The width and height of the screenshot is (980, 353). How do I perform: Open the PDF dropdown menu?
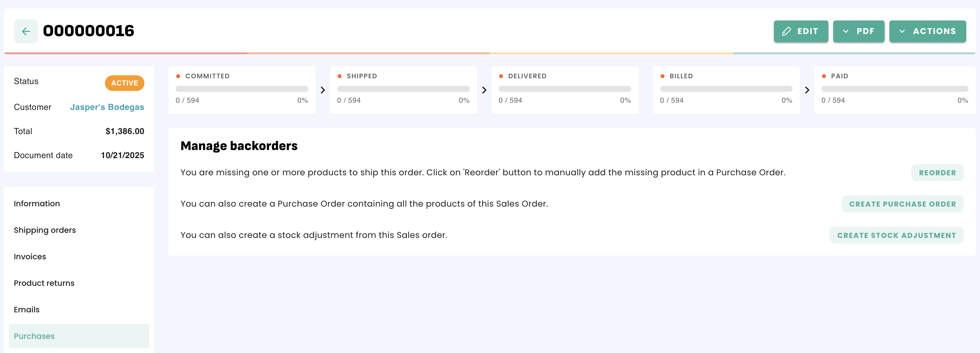tap(858, 31)
